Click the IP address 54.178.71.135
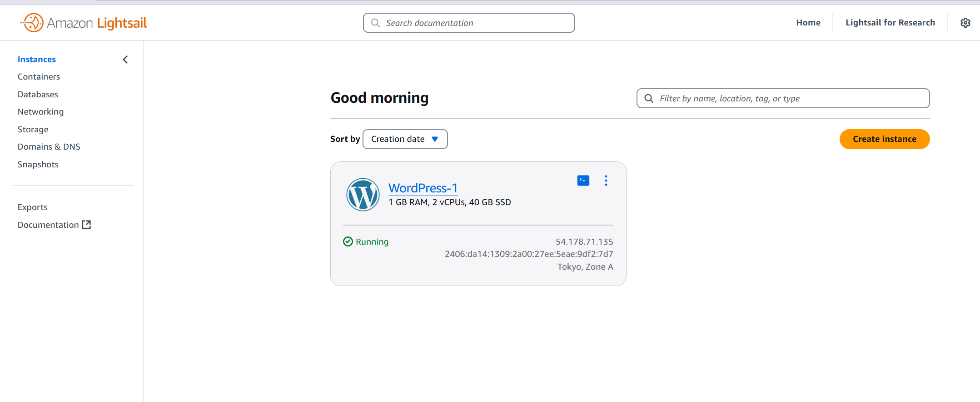Screen dimensions: 980x402 [x=584, y=241]
